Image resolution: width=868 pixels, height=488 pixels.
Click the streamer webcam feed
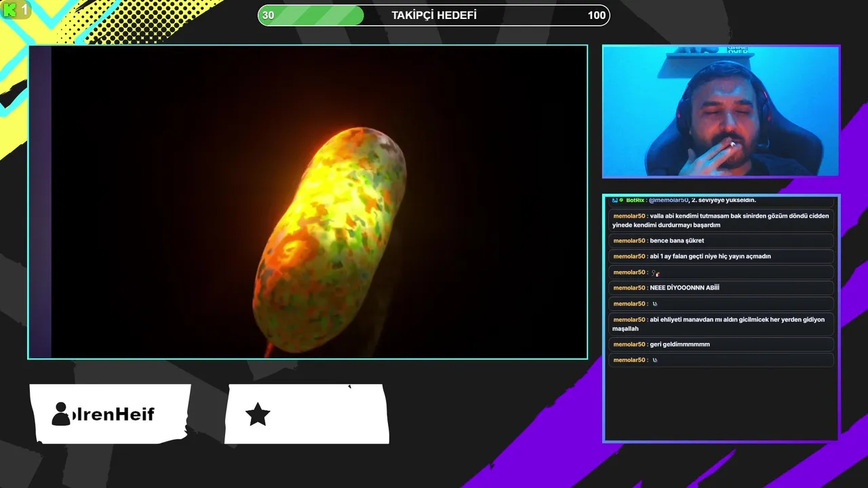coord(721,111)
